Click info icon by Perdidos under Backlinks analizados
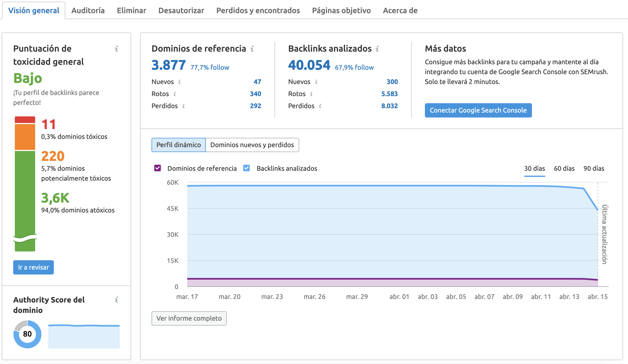Screen dimensions: 628x364 coord(320,106)
